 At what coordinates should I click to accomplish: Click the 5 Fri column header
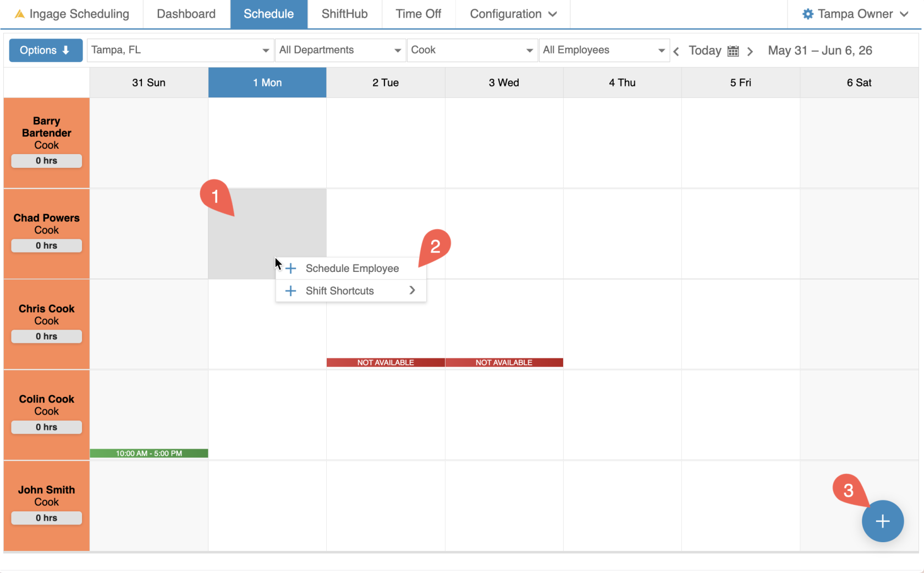point(740,83)
